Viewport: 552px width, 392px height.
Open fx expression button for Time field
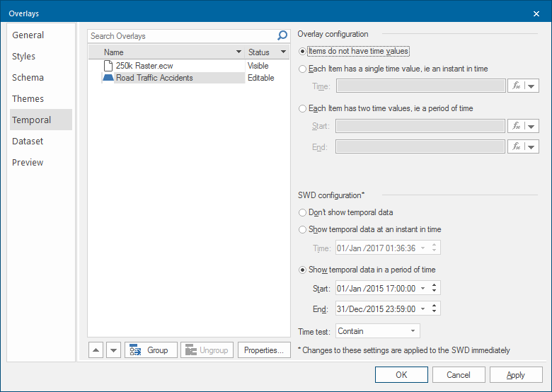click(x=517, y=86)
